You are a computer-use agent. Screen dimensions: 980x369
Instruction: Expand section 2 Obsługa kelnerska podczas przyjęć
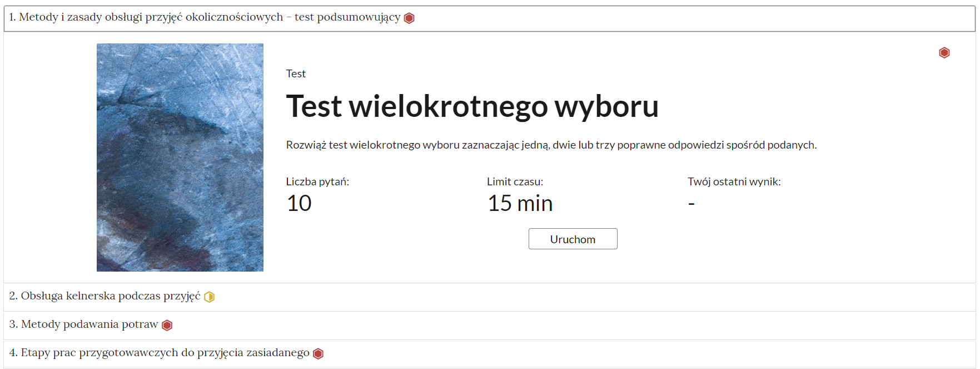[489, 297]
